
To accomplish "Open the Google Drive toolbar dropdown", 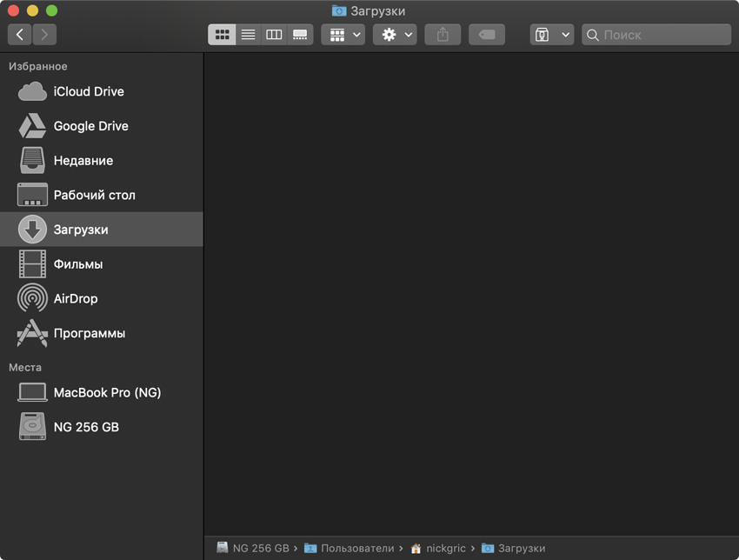I will click(552, 35).
